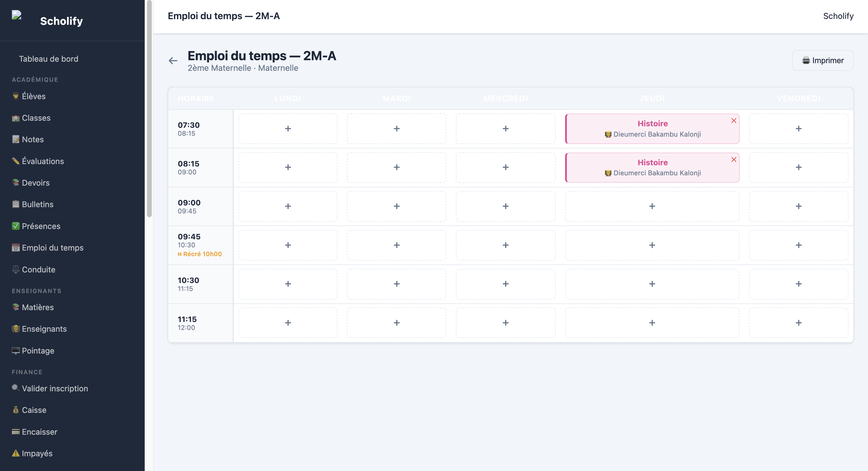This screenshot has height=471, width=868.
Task: Add lesson on Mercredi at 07:30
Action: click(505, 129)
